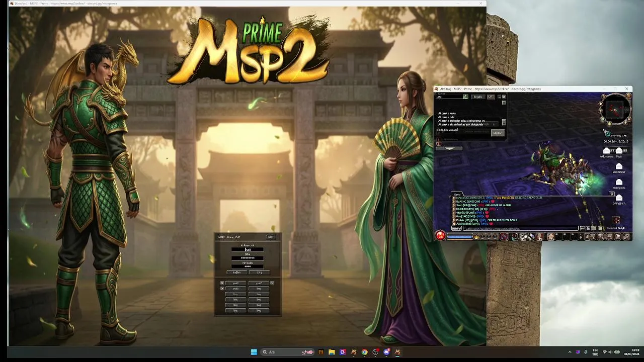Viewport: 644px width, 362px height.
Task: Open Discord from taskbar
Action: pos(387,352)
